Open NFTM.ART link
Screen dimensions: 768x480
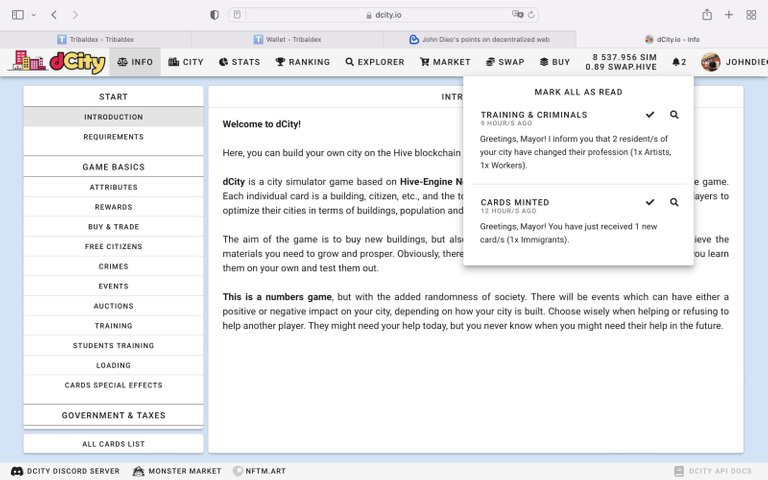coord(259,471)
